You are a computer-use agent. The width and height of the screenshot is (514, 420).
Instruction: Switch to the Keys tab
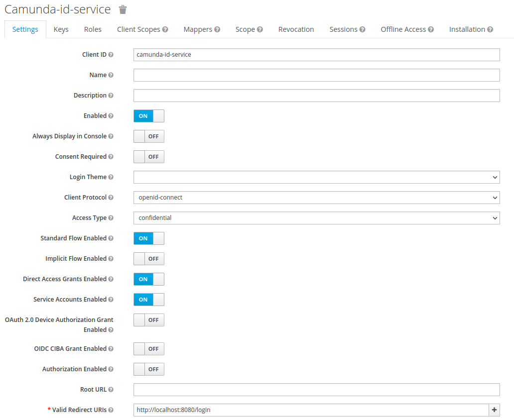61,29
